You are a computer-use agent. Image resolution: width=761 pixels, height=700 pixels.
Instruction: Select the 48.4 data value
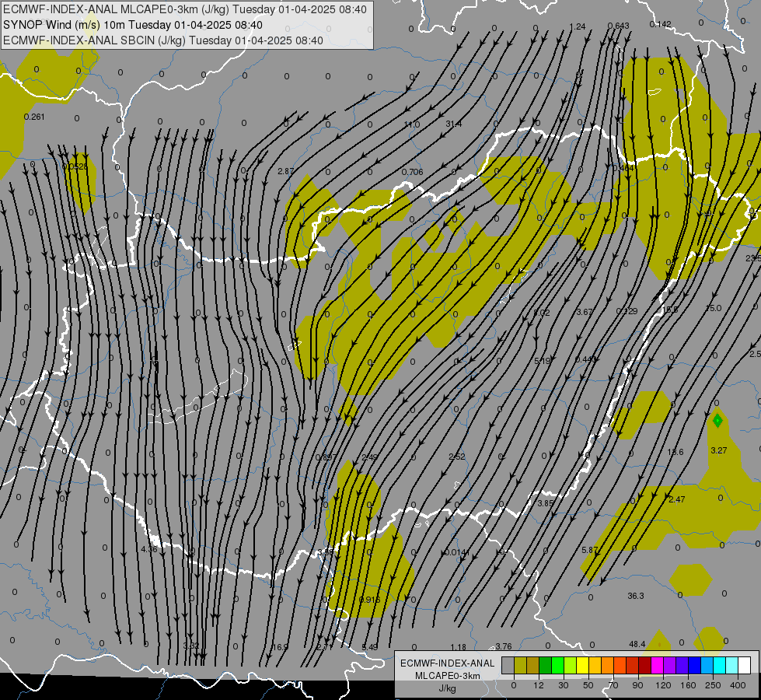[x=637, y=644]
